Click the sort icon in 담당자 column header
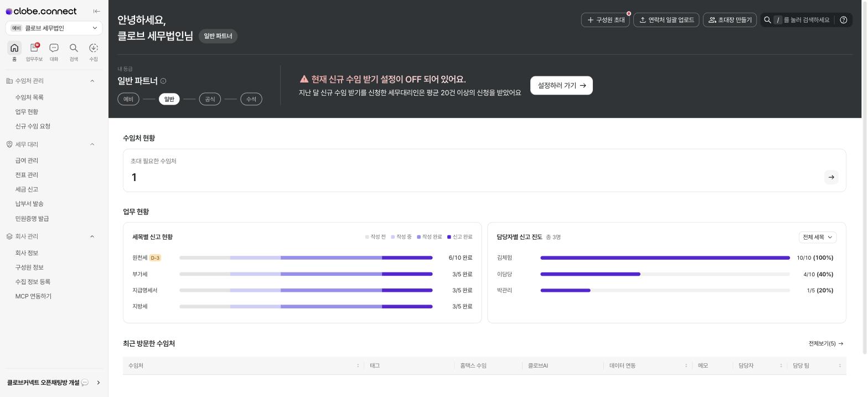868x397 pixels. point(781,365)
